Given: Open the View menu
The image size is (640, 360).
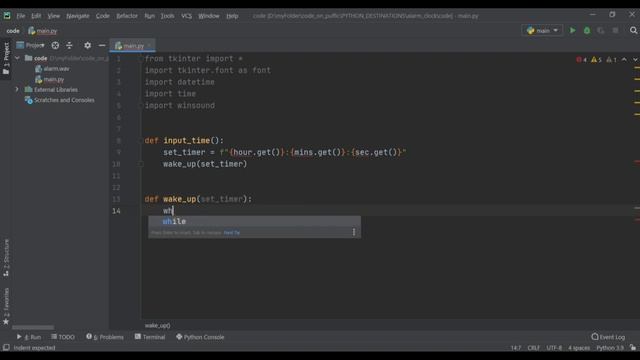Looking at the screenshot, I should 53,16.
